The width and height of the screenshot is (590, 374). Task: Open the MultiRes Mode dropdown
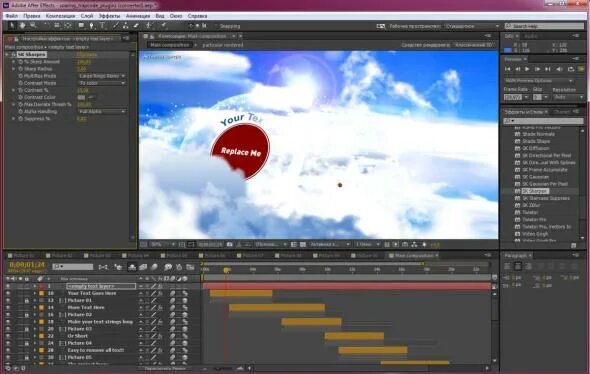(x=102, y=76)
